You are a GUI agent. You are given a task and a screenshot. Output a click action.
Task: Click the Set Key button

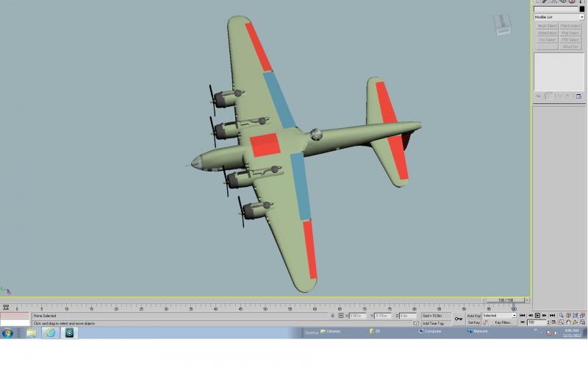473,322
